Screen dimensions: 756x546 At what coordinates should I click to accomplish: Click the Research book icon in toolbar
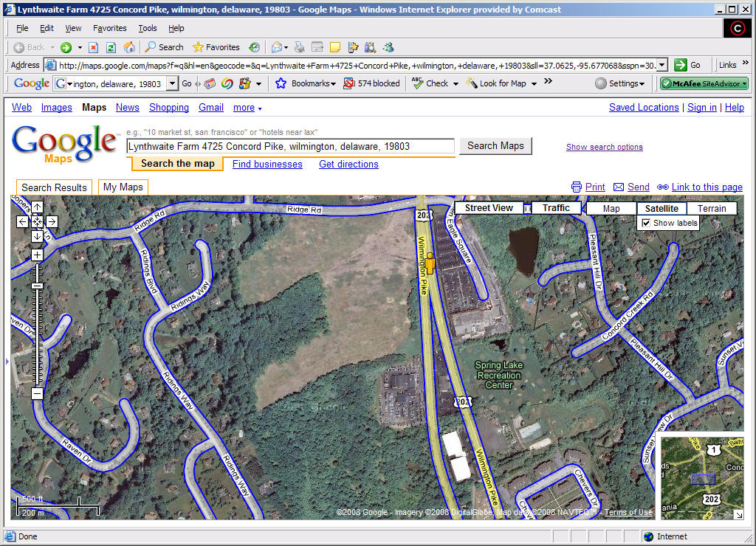[371, 47]
